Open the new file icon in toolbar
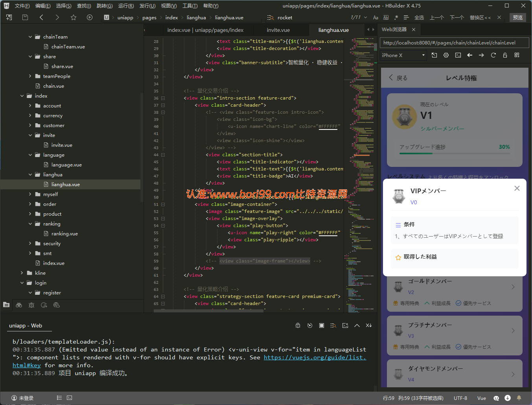The height and width of the screenshot is (405, 532). (x=9, y=17)
